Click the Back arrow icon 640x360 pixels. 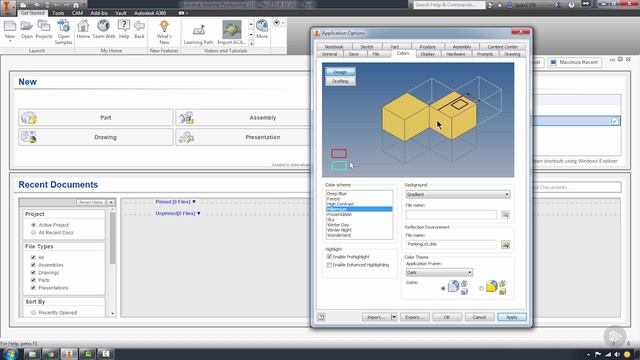click(x=139, y=27)
